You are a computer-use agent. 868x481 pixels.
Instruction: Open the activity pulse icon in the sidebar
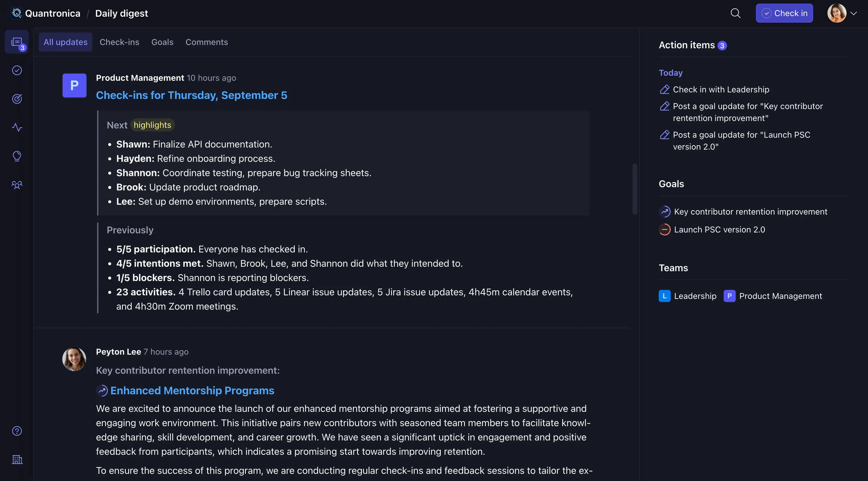pos(17,127)
